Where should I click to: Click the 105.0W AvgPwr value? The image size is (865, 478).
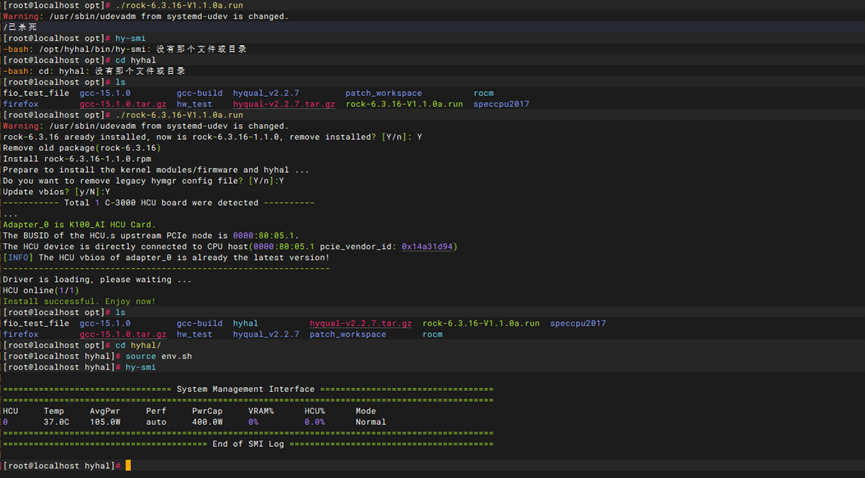tap(105, 422)
